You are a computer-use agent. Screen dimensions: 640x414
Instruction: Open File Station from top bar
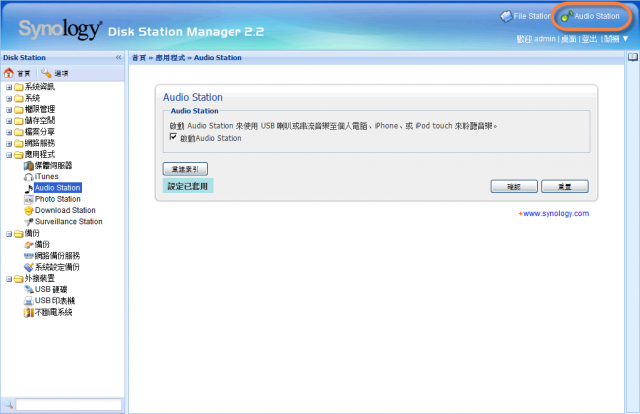525,16
